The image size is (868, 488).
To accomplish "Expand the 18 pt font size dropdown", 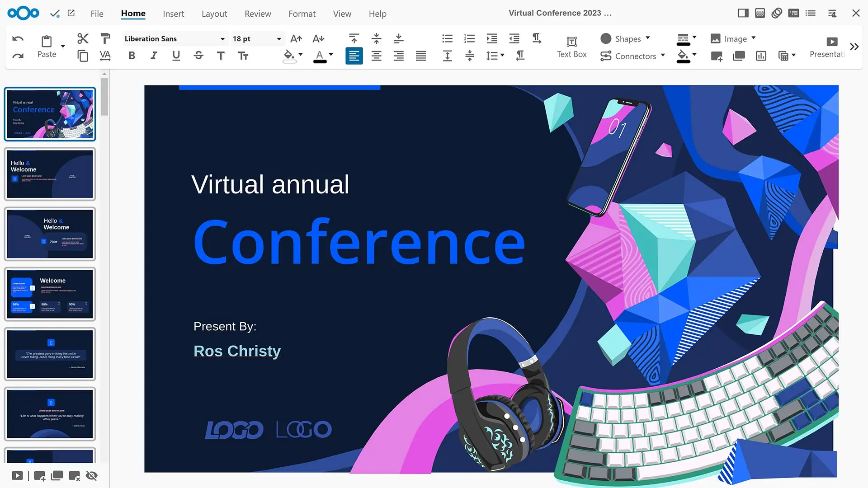I will pyautogui.click(x=279, y=39).
